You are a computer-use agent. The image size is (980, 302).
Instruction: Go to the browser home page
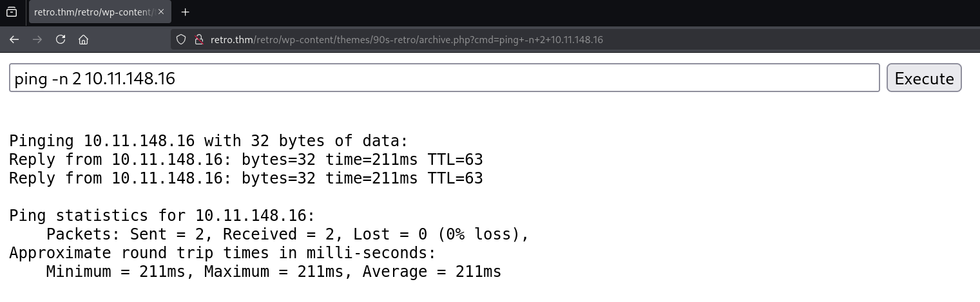coord(83,39)
